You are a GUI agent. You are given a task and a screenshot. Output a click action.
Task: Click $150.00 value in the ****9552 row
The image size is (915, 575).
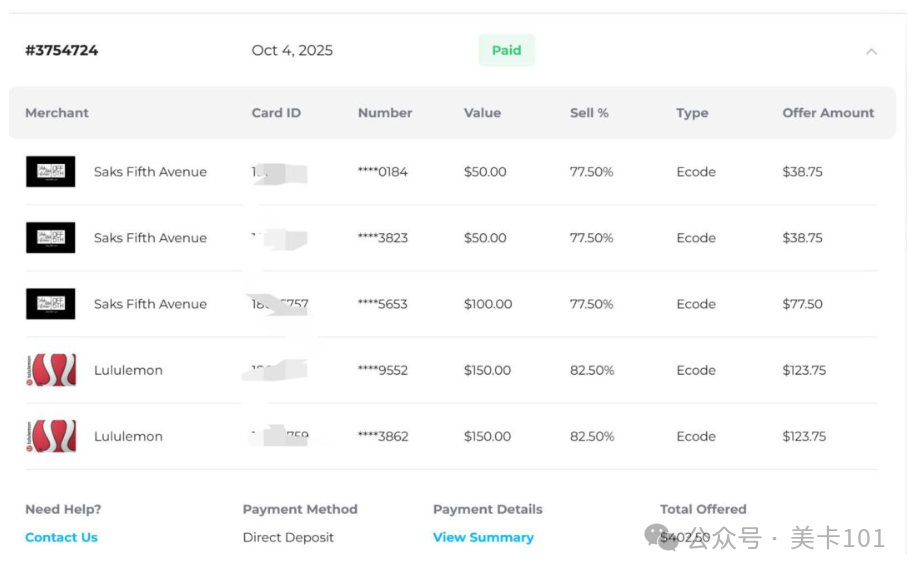pos(487,370)
